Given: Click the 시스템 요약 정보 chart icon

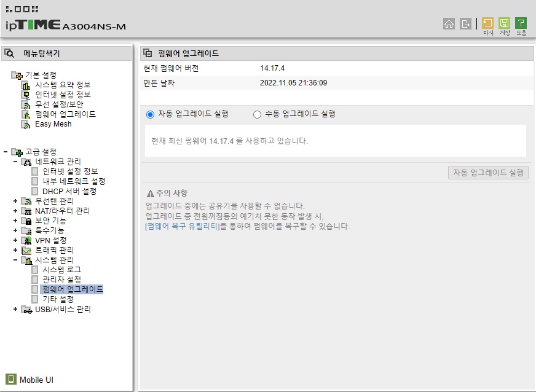Looking at the screenshot, I should [26, 85].
